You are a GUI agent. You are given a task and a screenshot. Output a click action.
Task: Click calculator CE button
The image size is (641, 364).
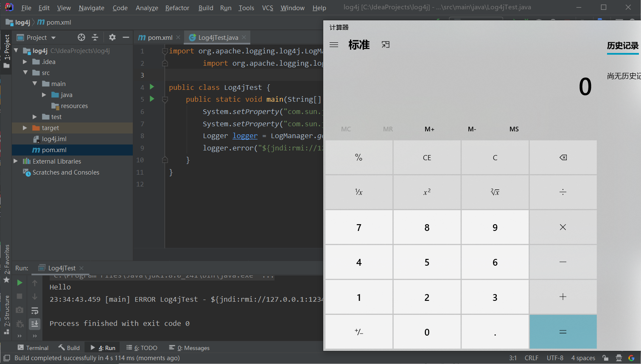427,158
